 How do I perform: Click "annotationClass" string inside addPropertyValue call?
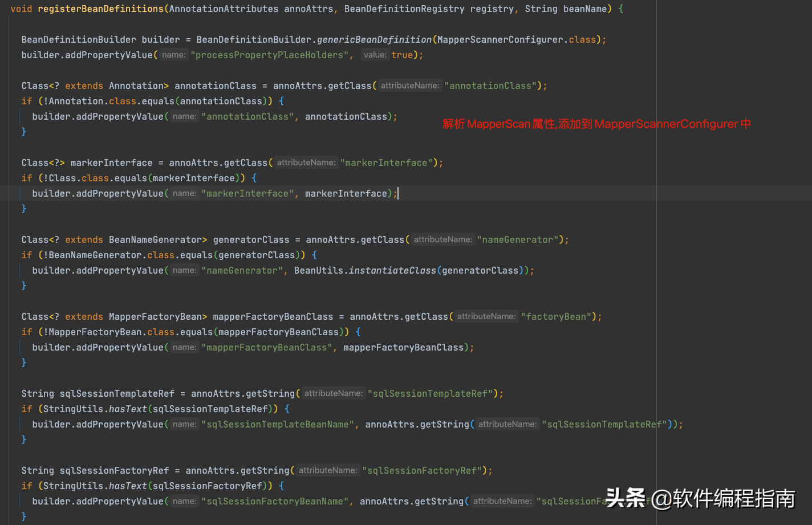pyautogui.click(x=248, y=116)
